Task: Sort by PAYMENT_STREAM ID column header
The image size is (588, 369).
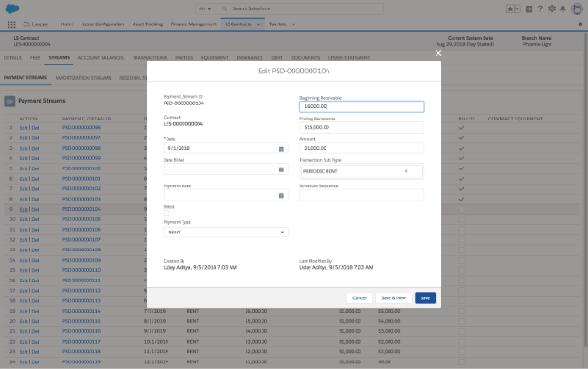Action: point(87,119)
